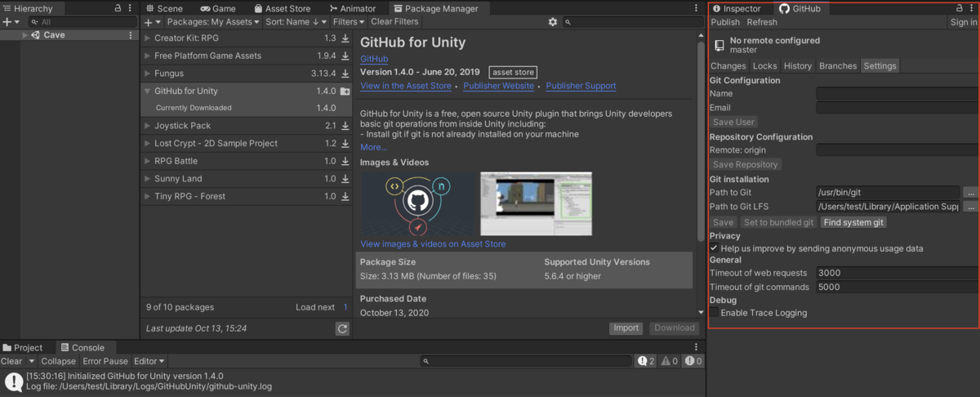Open the Sort: Name dropdown
This screenshot has height=397, width=980.
pos(296,22)
